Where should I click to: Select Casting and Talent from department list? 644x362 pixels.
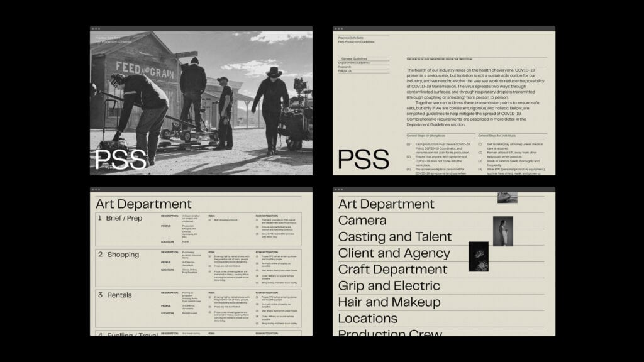394,237
